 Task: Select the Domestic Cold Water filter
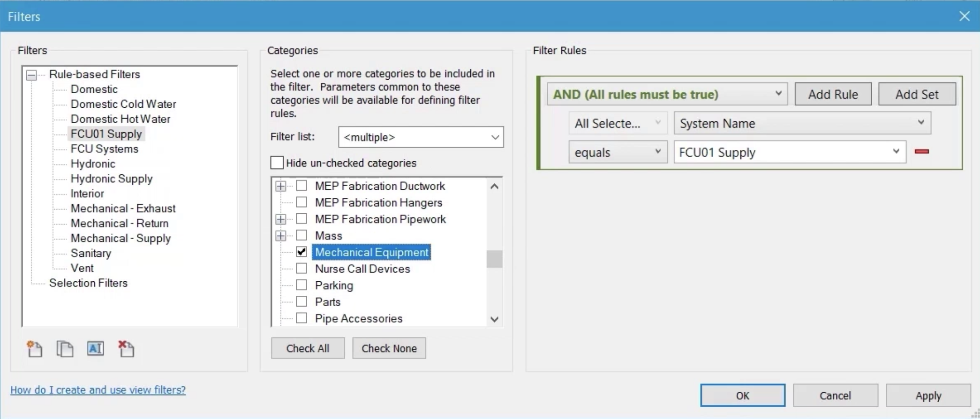(123, 104)
